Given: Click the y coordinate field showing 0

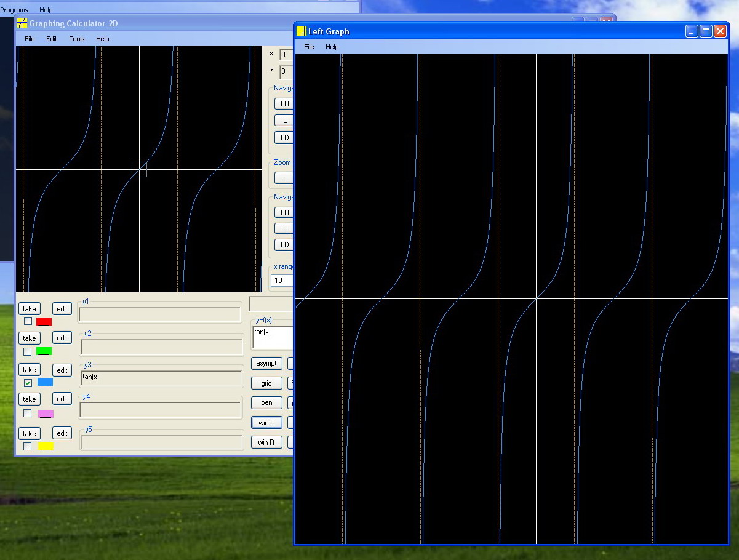Looking at the screenshot, I should click(x=287, y=71).
